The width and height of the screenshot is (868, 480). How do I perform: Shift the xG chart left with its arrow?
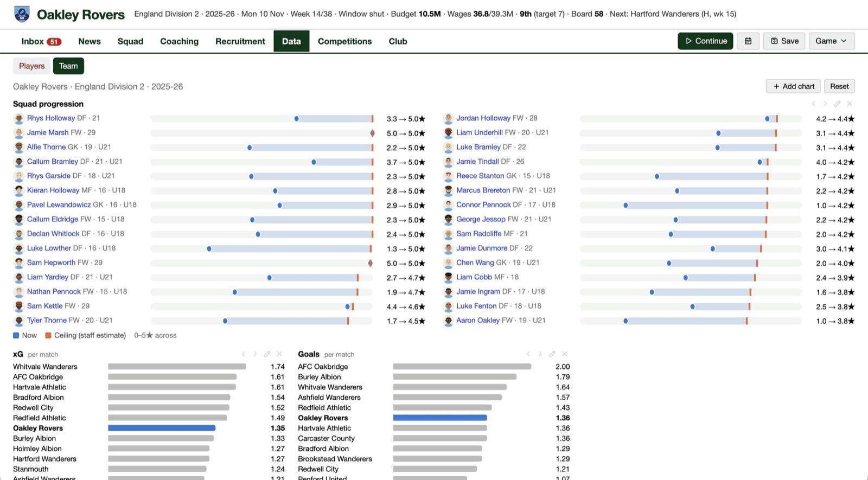point(243,354)
